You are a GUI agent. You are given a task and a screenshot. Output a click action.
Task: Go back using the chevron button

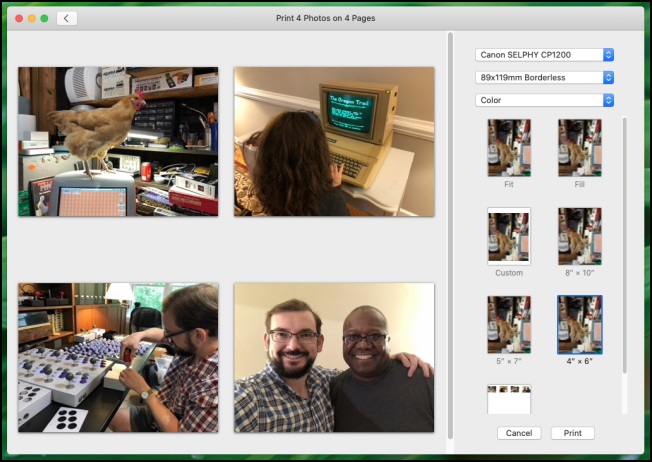pyautogui.click(x=67, y=18)
